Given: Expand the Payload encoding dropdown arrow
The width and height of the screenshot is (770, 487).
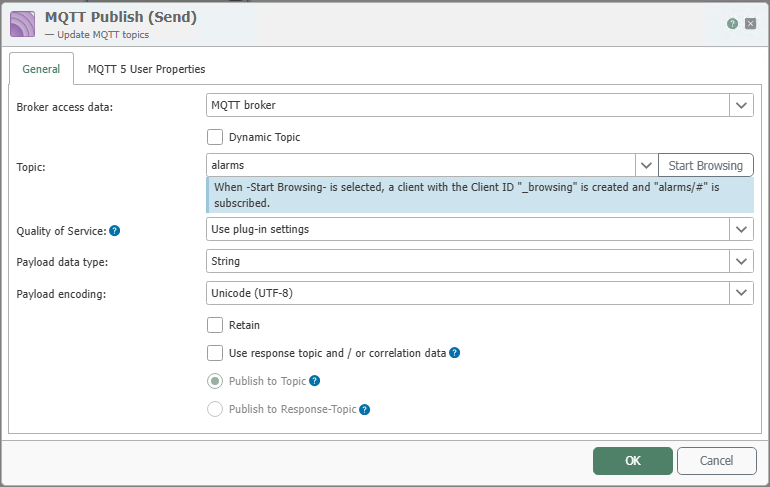Looking at the screenshot, I should click(742, 293).
